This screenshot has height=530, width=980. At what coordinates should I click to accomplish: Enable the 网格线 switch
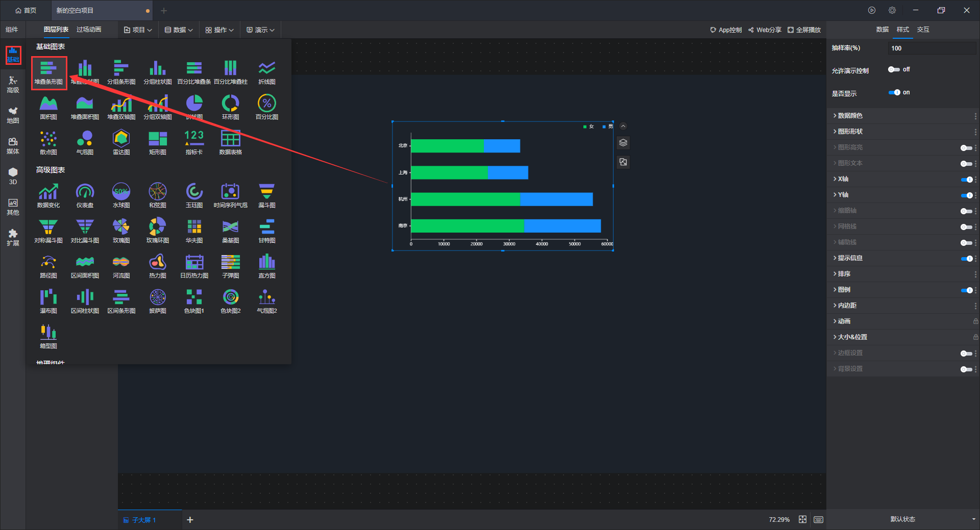[x=966, y=227]
